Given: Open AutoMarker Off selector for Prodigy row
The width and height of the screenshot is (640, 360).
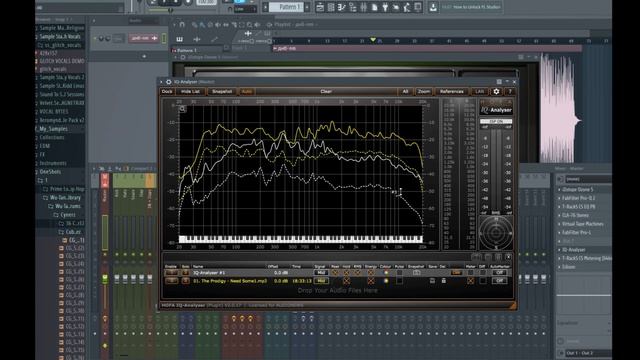Looking at the screenshot, I should (x=499, y=281).
